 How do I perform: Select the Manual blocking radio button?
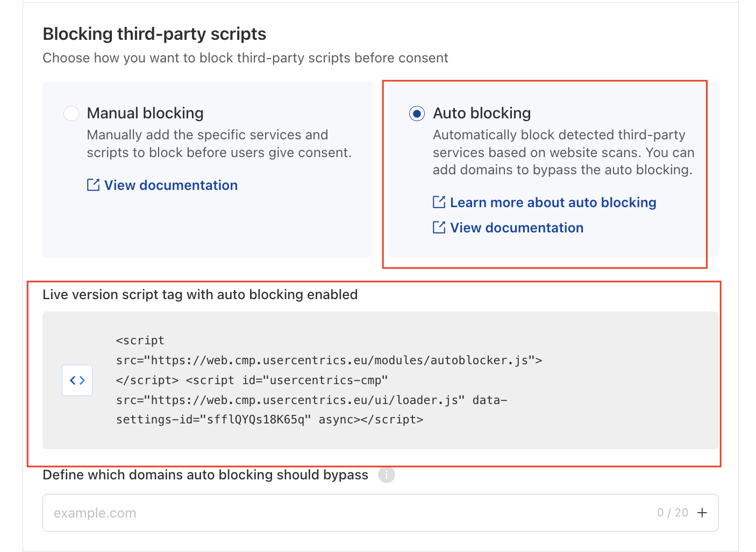coord(71,114)
